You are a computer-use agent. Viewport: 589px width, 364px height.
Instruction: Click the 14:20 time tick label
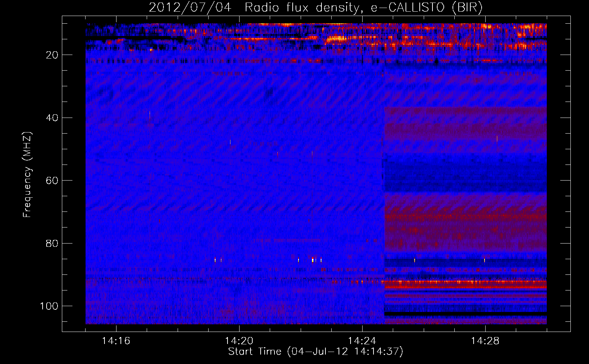239,341
